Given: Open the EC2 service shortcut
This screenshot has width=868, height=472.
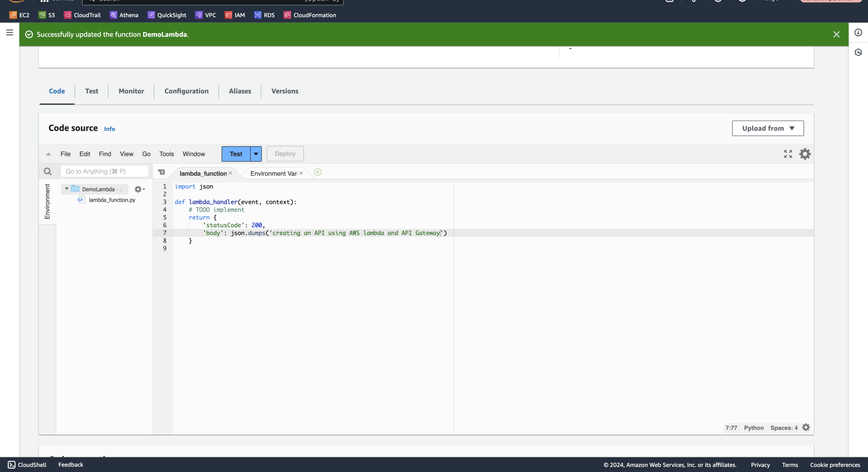Looking at the screenshot, I should 19,15.
